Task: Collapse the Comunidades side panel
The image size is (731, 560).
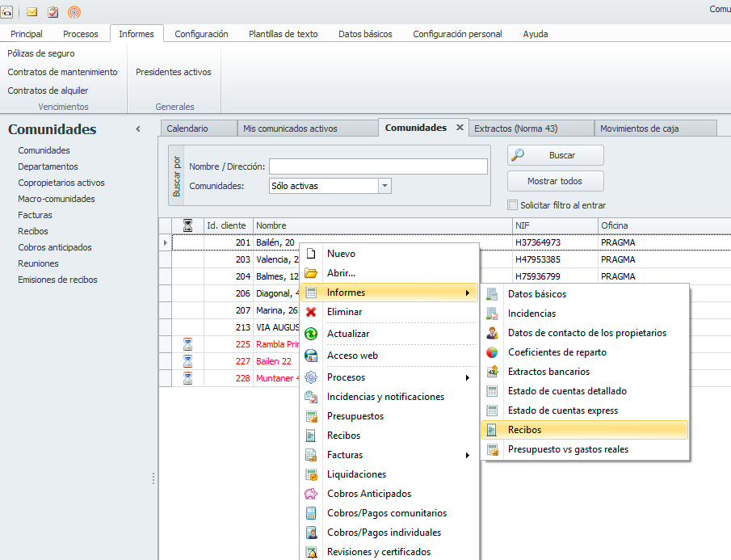Action: 138,129
